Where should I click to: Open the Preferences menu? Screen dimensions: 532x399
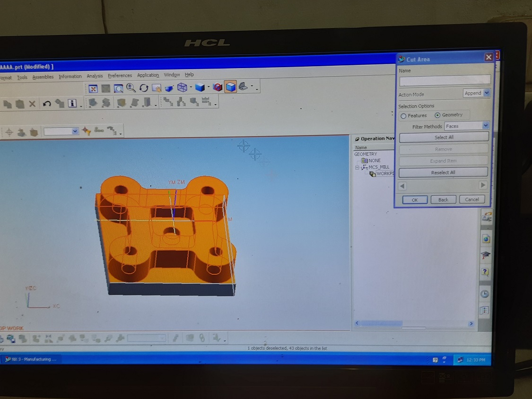coord(120,75)
